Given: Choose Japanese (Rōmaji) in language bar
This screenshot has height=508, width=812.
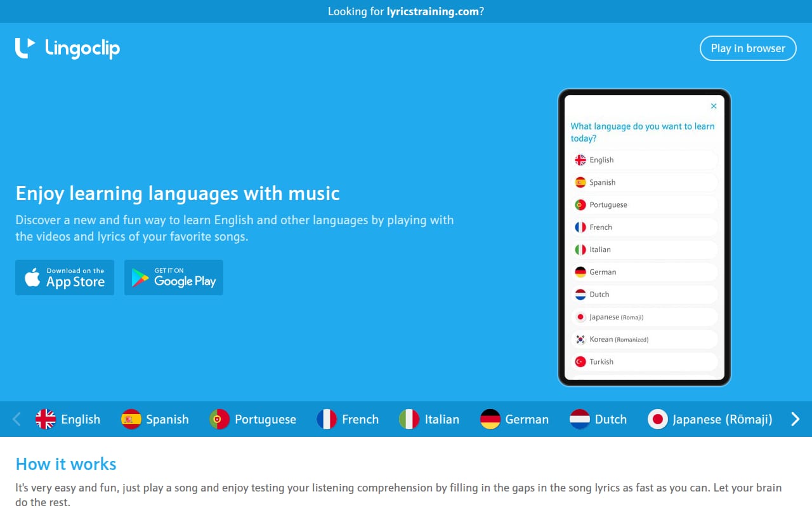Looking at the screenshot, I should (710, 419).
